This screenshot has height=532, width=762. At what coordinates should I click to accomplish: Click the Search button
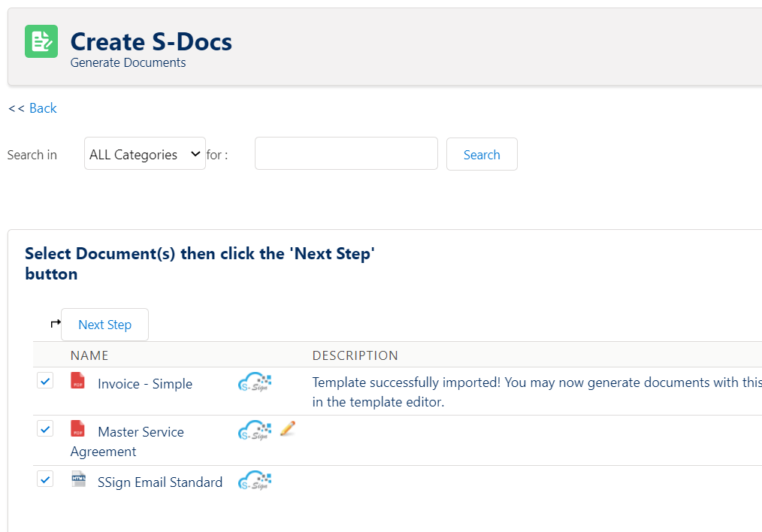point(482,155)
